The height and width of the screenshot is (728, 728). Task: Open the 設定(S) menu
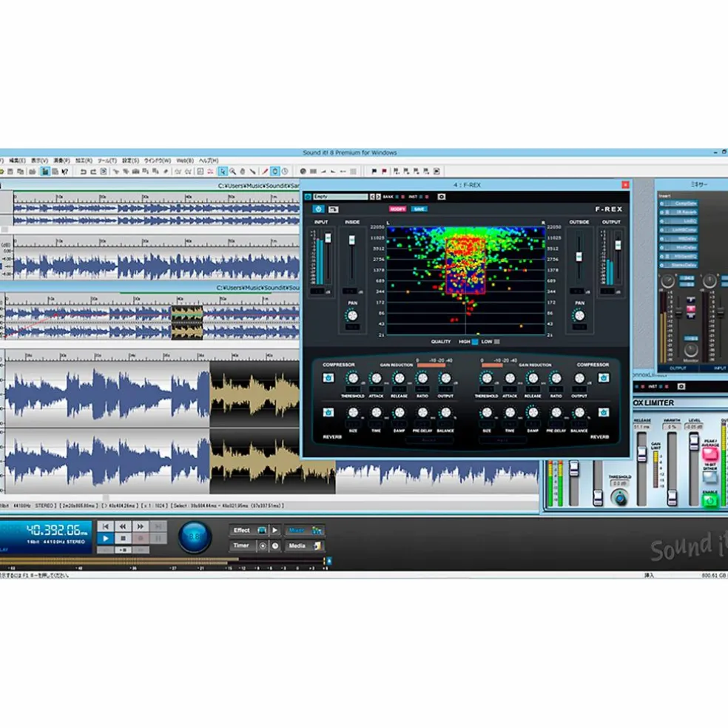click(x=130, y=161)
